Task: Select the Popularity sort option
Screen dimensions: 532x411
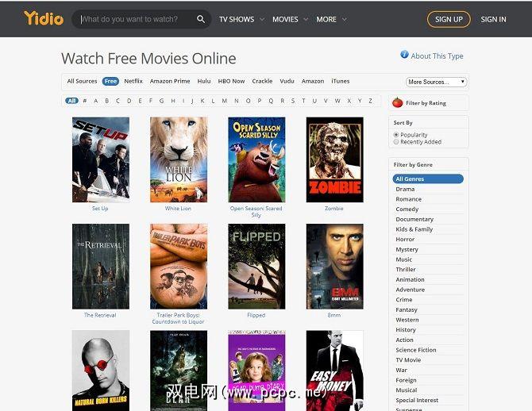Action: [396, 135]
